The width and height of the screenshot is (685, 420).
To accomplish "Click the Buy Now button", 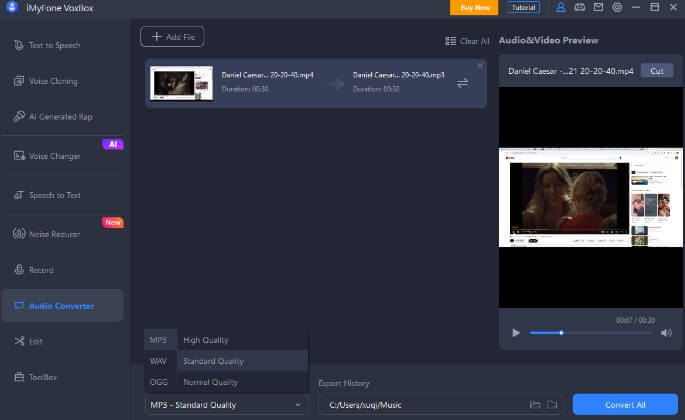I will pyautogui.click(x=474, y=7).
